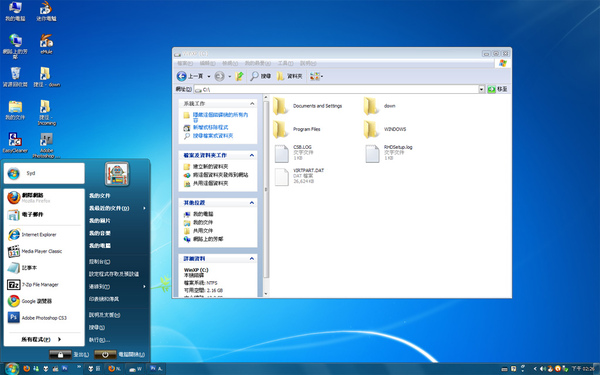The height and width of the screenshot is (375, 600).
Task: Launch Media Player Classic
Action: tap(44, 251)
